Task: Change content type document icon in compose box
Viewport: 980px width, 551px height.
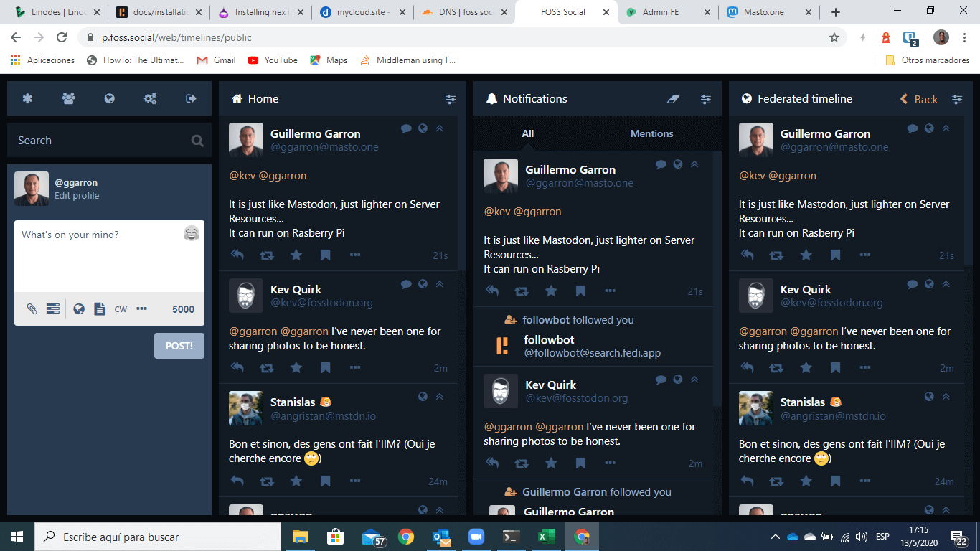Action: tap(100, 309)
